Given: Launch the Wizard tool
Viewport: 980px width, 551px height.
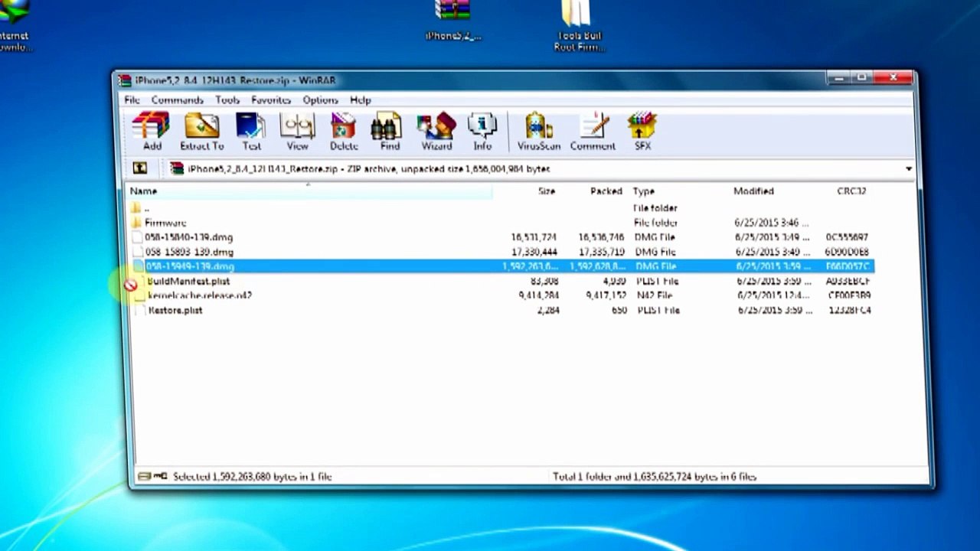Looking at the screenshot, I should pyautogui.click(x=436, y=132).
